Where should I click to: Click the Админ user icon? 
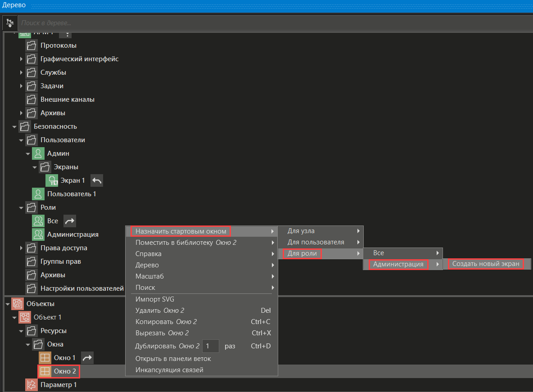tap(38, 153)
